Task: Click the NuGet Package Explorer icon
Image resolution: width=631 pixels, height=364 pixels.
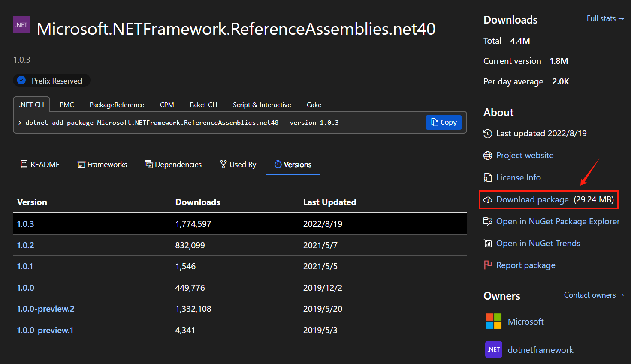Action: pyautogui.click(x=488, y=221)
